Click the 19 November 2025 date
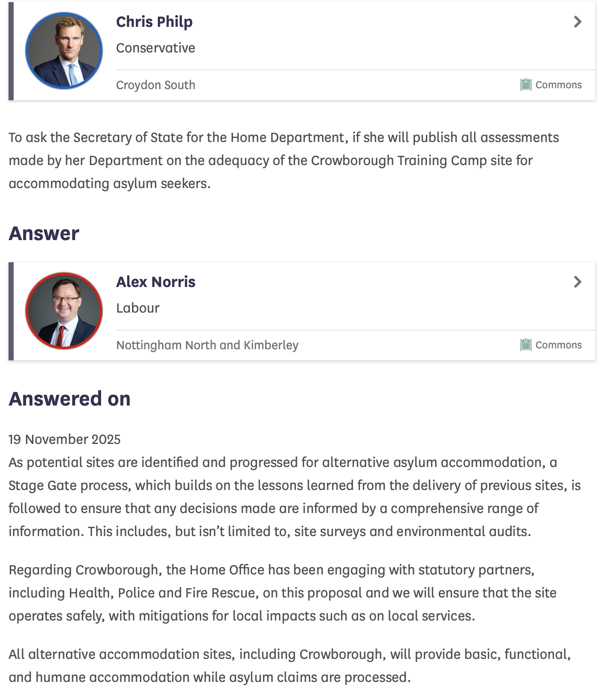The image size is (616, 690). [x=64, y=439]
